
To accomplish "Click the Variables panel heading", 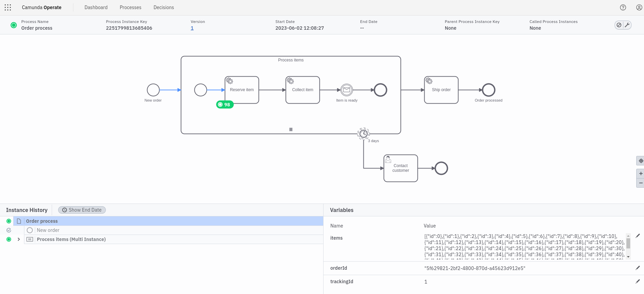I will [342, 210].
